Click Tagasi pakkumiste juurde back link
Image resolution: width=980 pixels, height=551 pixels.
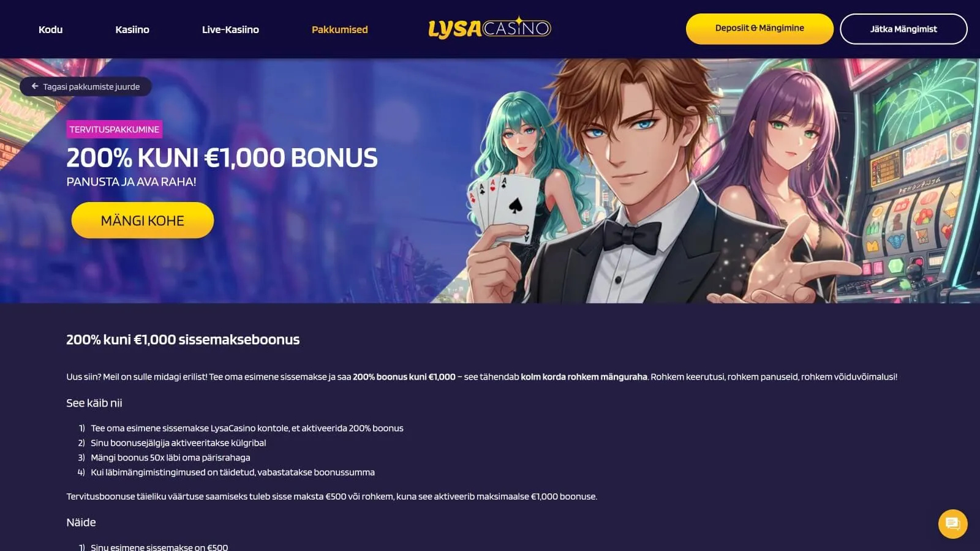pos(86,86)
